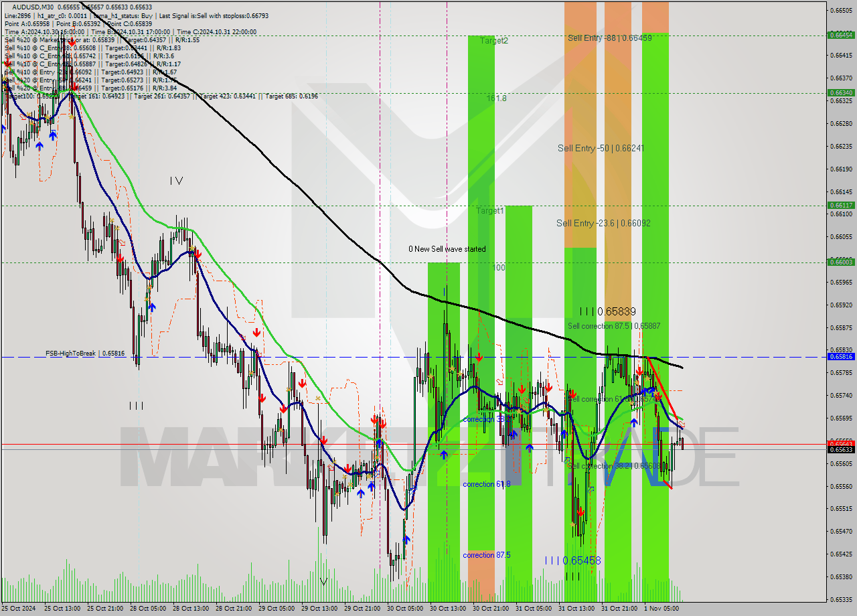Screen dimensions: 857x616
Task: Click the blue 'correction 87.5' label
Action: (487, 555)
